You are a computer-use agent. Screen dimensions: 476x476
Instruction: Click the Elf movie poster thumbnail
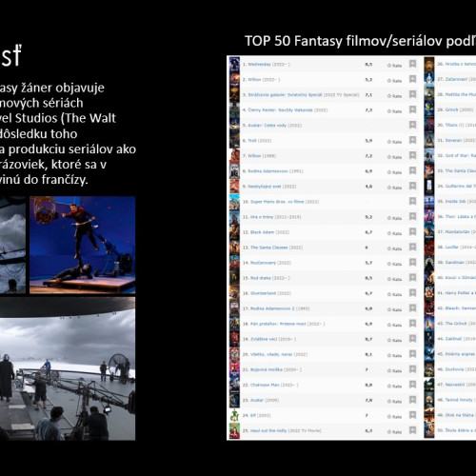pos(234,415)
